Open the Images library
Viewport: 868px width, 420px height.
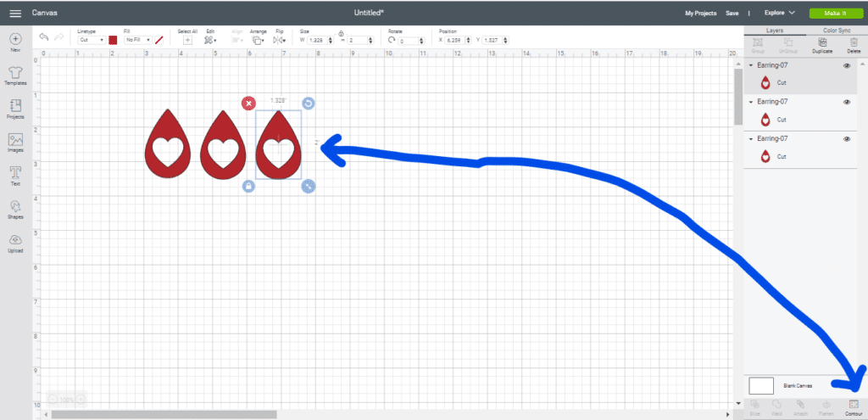click(x=15, y=142)
